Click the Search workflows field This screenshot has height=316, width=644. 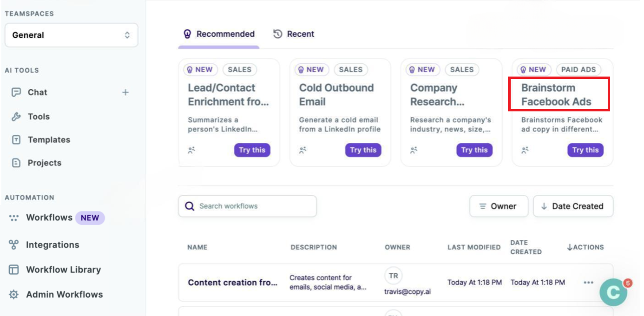pyautogui.click(x=248, y=206)
